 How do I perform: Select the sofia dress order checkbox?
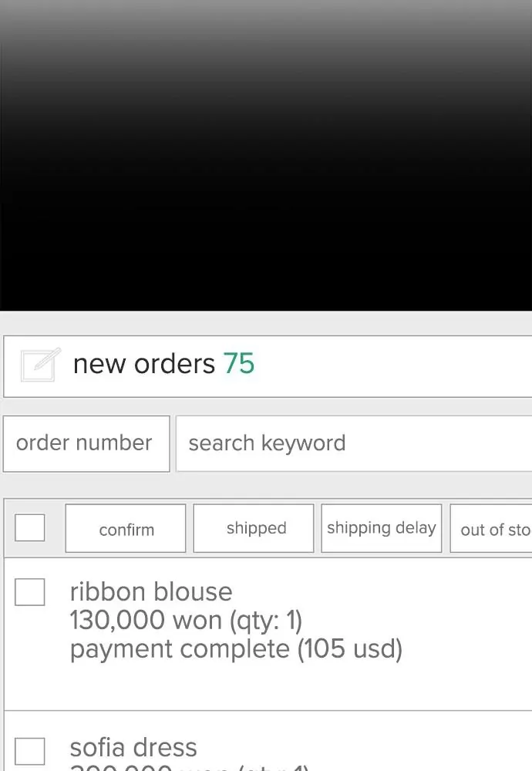(30, 751)
